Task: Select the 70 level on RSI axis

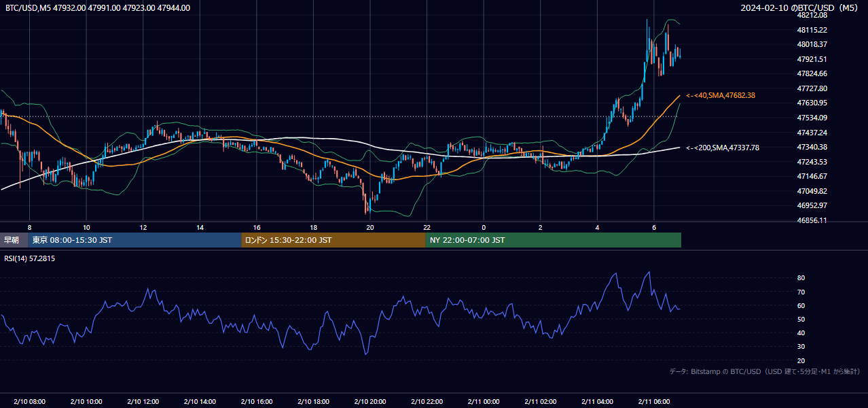Action: (x=801, y=292)
